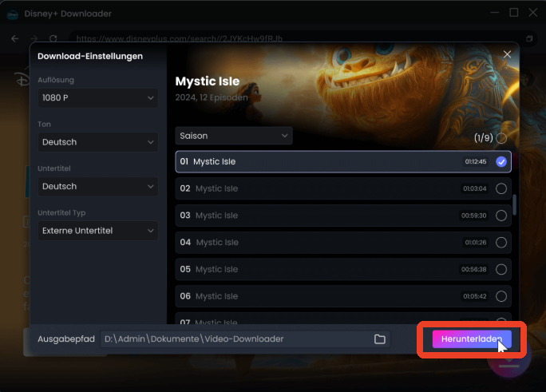
Task: Select episode 04 checkbox
Action: (501, 242)
